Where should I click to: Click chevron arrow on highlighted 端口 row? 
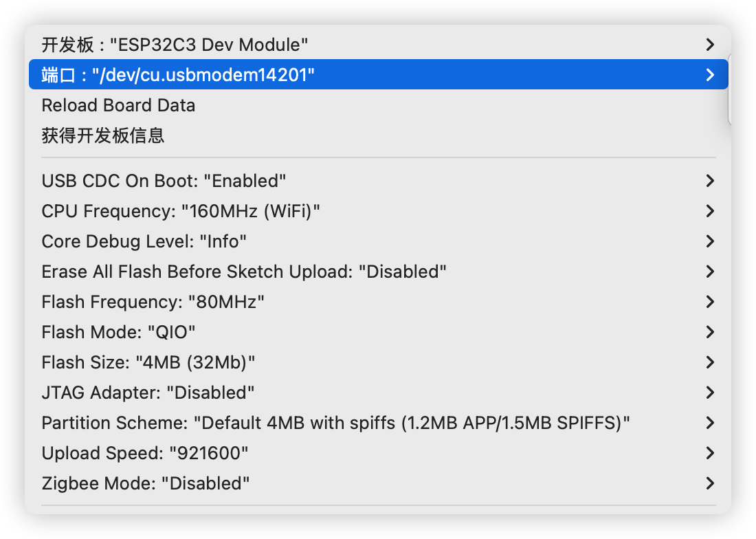(711, 75)
